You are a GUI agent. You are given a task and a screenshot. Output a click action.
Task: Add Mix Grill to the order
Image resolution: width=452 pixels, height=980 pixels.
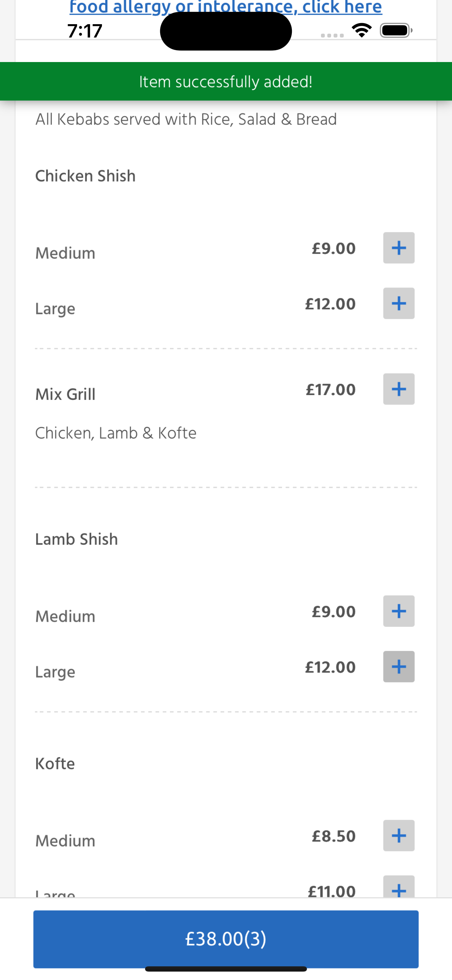(x=399, y=389)
